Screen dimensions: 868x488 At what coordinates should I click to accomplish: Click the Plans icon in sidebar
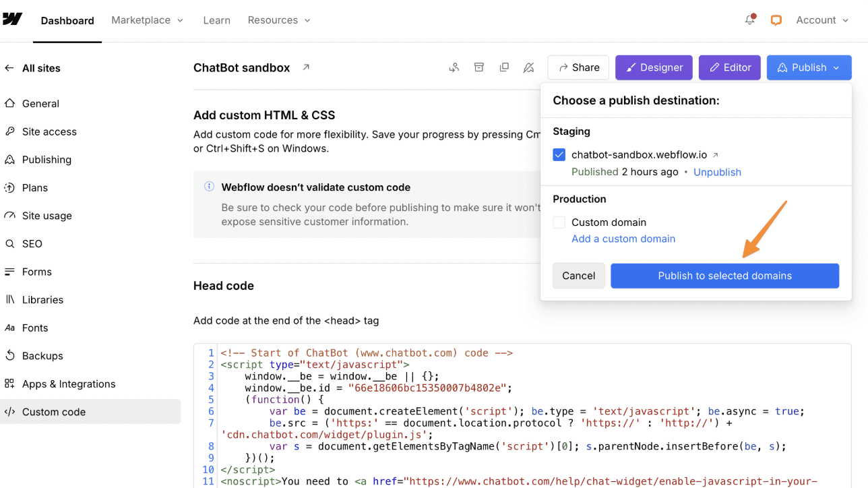[x=9, y=187]
